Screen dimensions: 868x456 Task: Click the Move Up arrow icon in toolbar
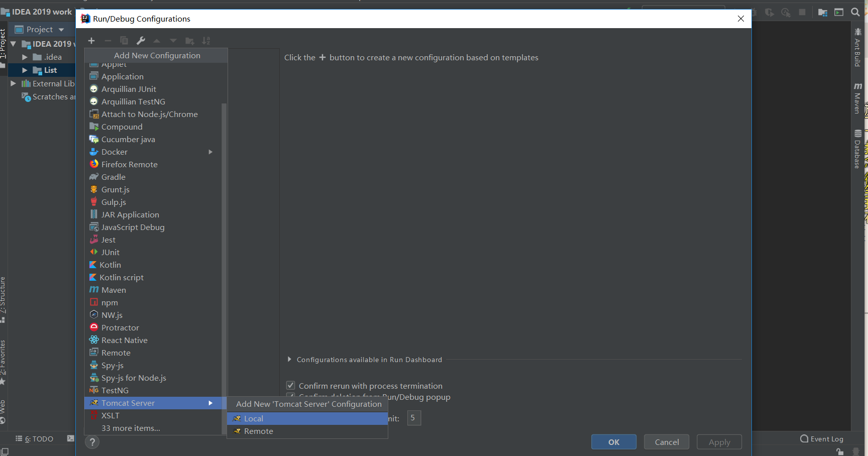click(157, 41)
